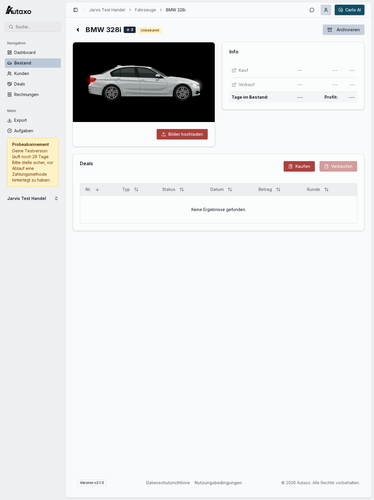Image resolution: width=374 pixels, height=500 pixels.
Task: Sort deals by Kunde column
Action: point(317,189)
